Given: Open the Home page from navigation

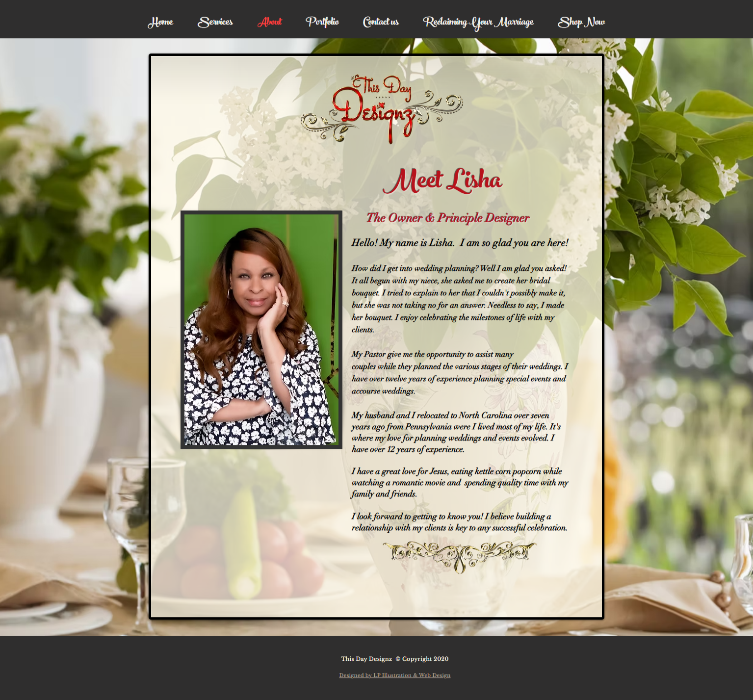Looking at the screenshot, I should (x=160, y=22).
